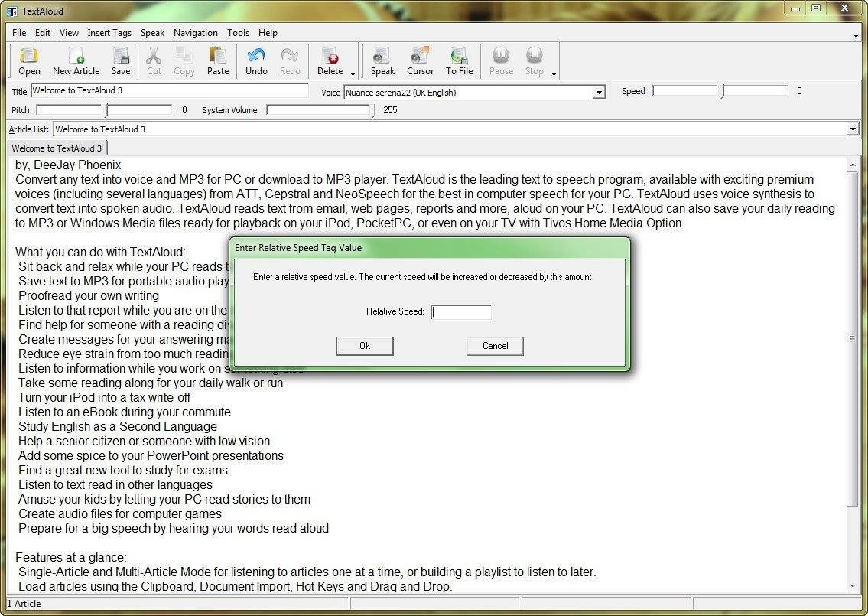Viewport: 868px width, 616px height.
Task: Create a New Article from toolbar
Action: pos(76,61)
